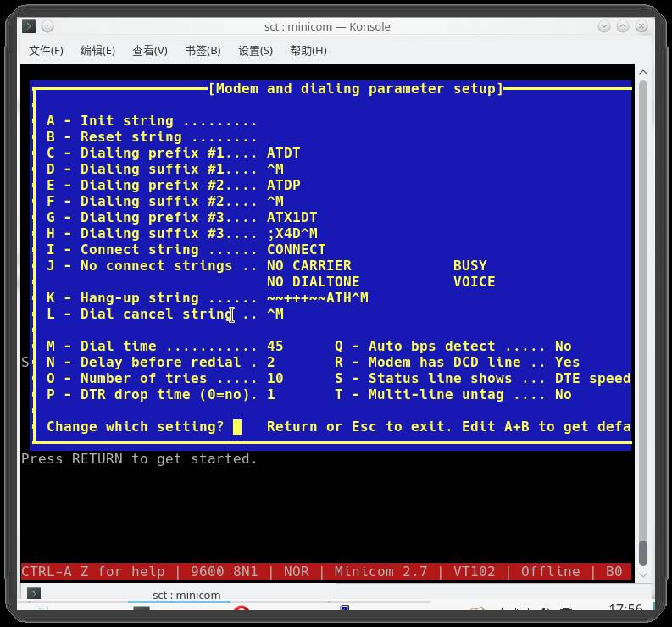The width and height of the screenshot is (672, 627).
Task: Open the 设置(S) menu
Action: [x=255, y=51]
